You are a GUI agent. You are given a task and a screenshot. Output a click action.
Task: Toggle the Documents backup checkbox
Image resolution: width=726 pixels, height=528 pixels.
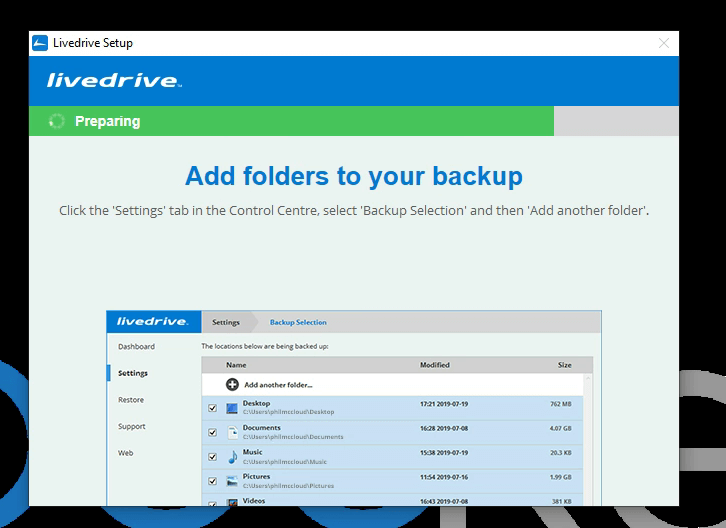point(212,433)
